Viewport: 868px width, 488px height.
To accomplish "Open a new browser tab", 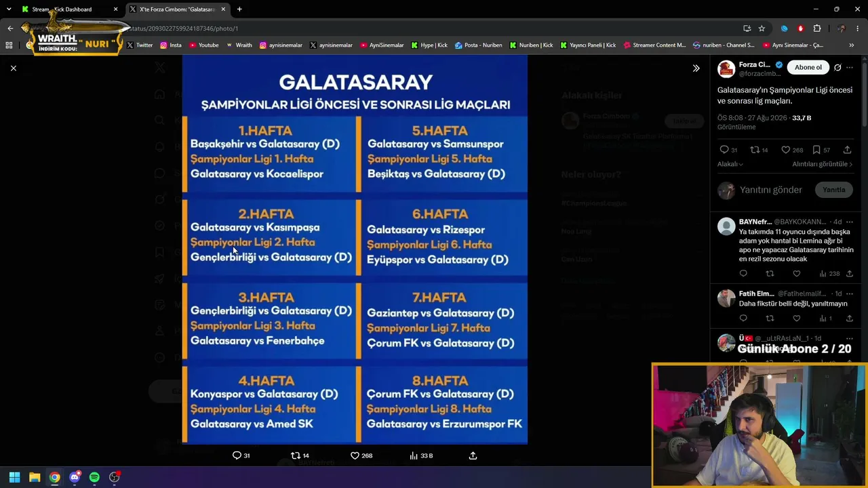I will point(239,9).
